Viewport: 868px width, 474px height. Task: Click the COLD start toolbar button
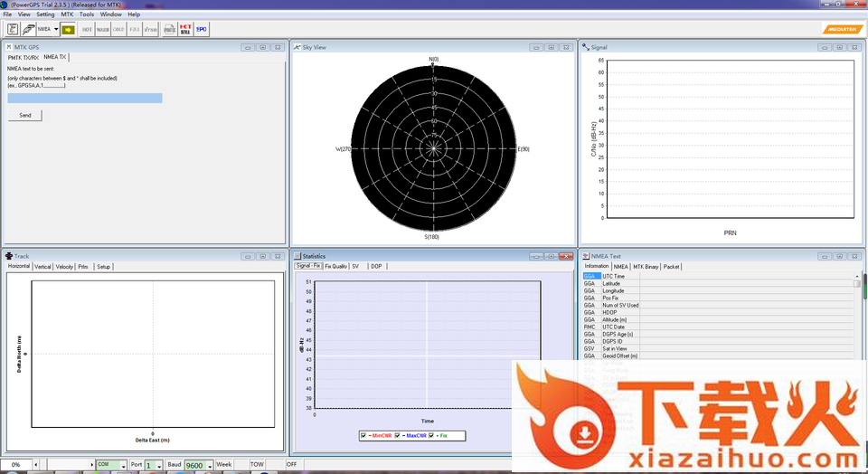click(118, 29)
